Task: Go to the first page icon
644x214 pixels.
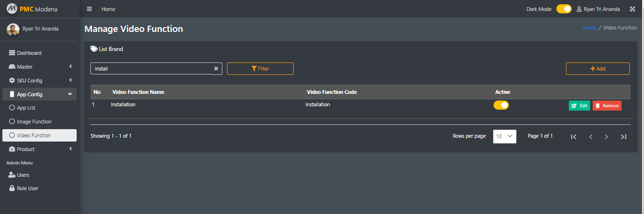Action: (x=574, y=137)
